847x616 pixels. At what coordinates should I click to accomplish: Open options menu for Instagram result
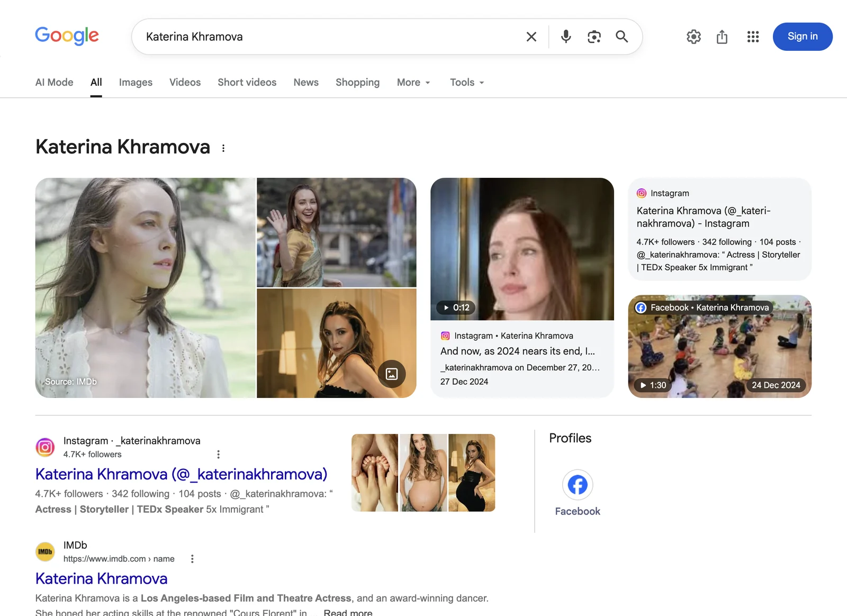[x=218, y=454]
